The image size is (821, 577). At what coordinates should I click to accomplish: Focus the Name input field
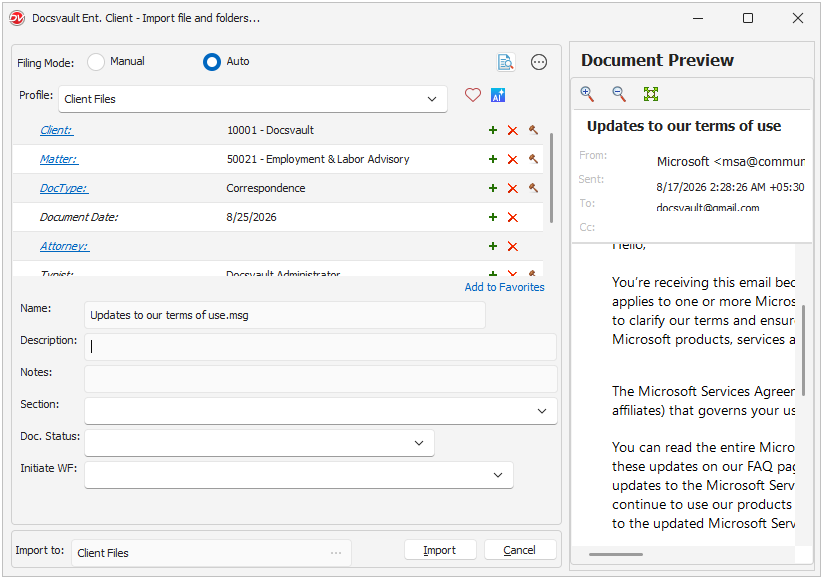click(x=285, y=315)
